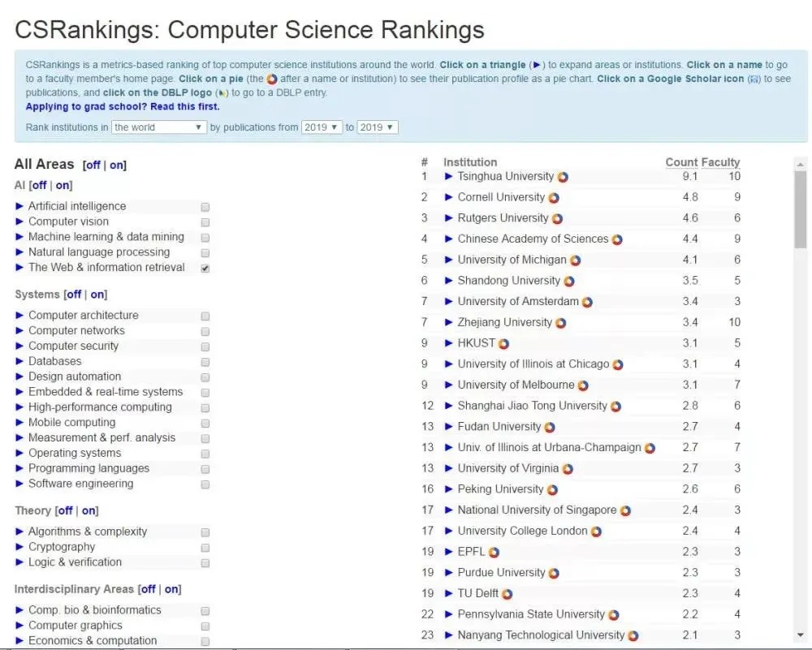Click Shandong University pie icon
This screenshot has width=812, height=650.
click(x=568, y=281)
